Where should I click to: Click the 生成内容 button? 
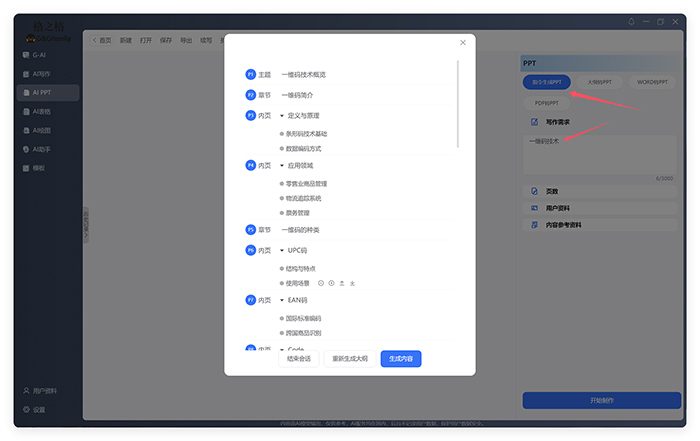(x=401, y=358)
